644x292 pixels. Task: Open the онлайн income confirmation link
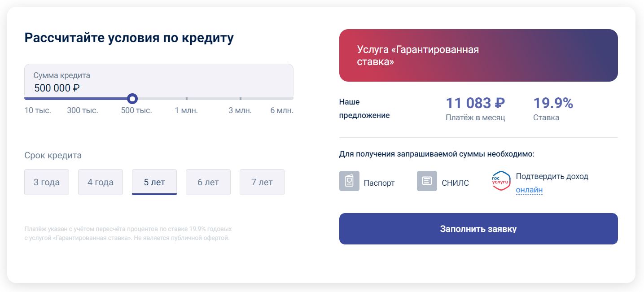pos(529,190)
